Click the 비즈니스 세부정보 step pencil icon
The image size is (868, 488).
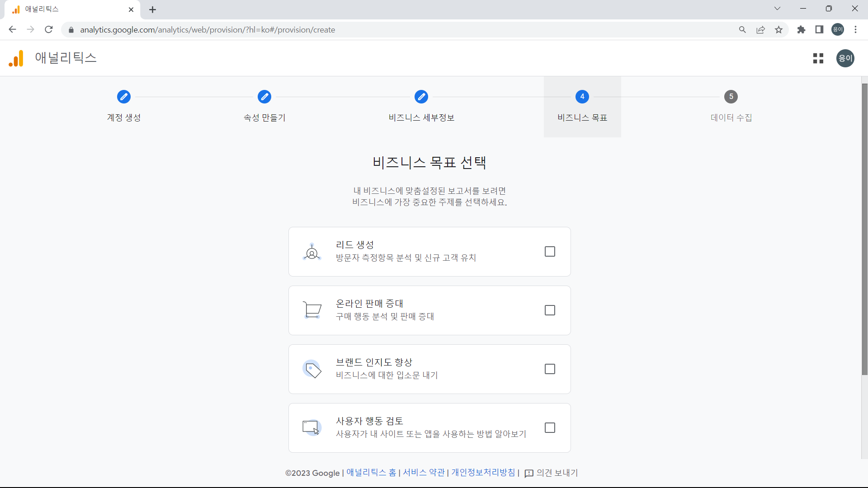(421, 97)
